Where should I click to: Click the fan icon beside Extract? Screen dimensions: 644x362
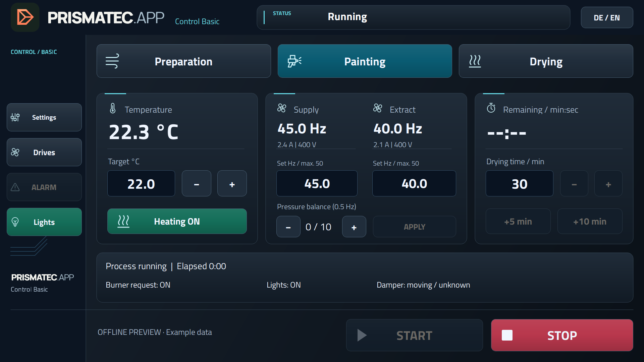(378, 108)
